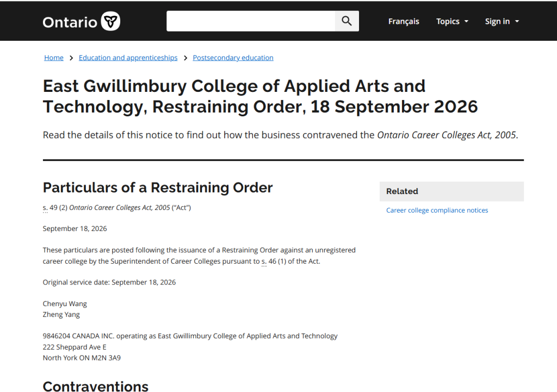Click the 'Particulars of a Restraining Order' heading
The image size is (557, 392).
[x=158, y=188]
